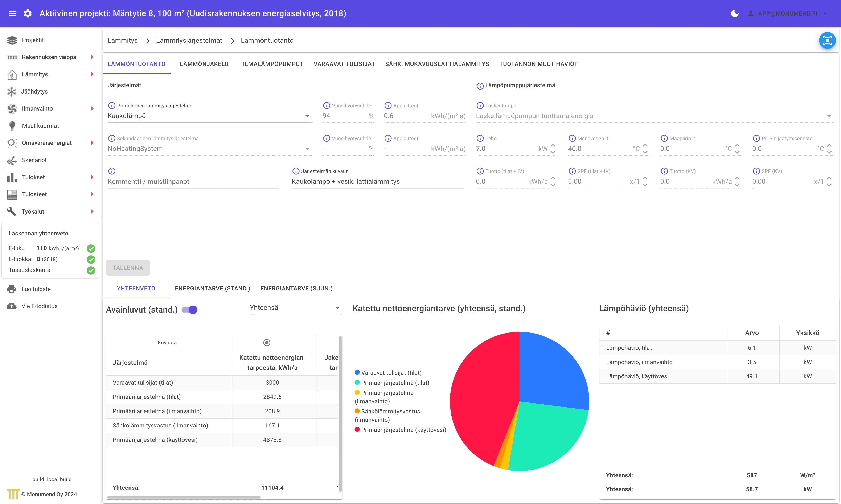Click the horizontal scrollbar under the table
Viewport: 841px width, 504px height.
(x=184, y=497)
